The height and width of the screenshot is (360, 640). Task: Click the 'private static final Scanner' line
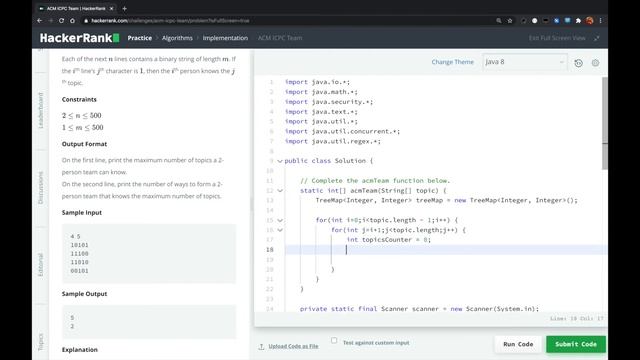coord(419,309)
